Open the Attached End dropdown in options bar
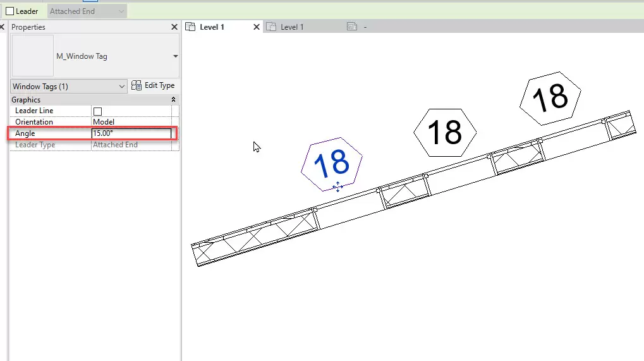The height and width of the screenshot is (361, 644). [87, 11]
